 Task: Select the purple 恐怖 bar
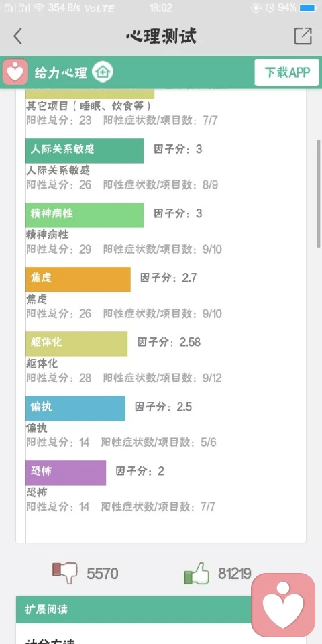pyautogui.click(x=66, y=473)
